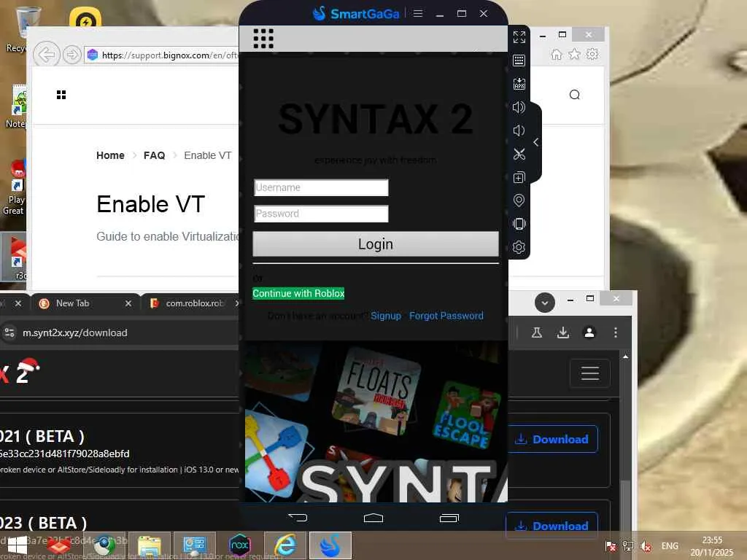
Task: Tap the Android back navigation button
Action: click(298, 517)
